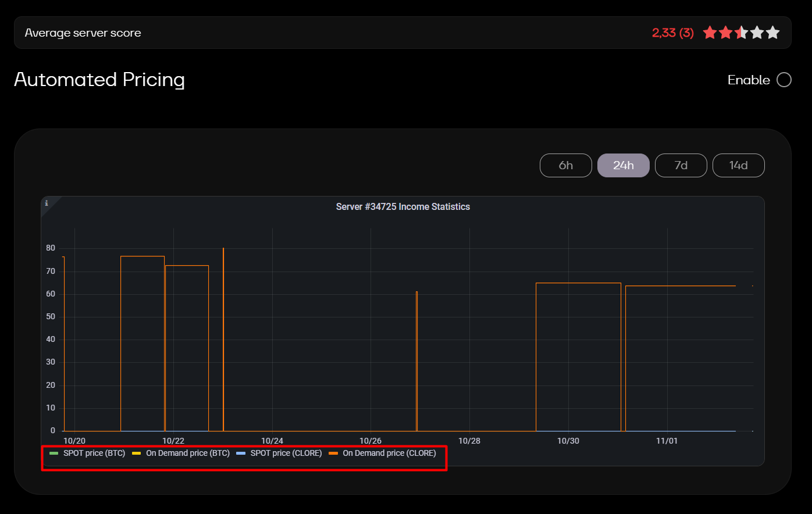
Task: Select the 24h time range
Action: [623, 165]
